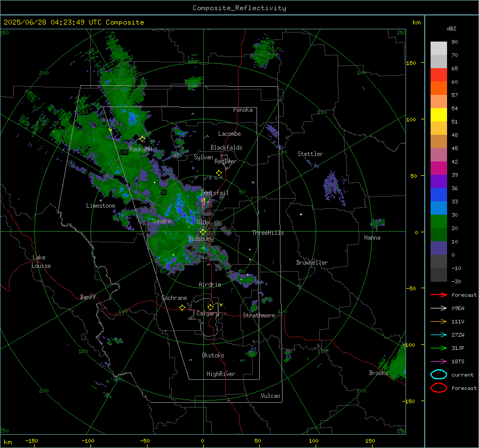Click the Olds town label

[x=203, y=222]
